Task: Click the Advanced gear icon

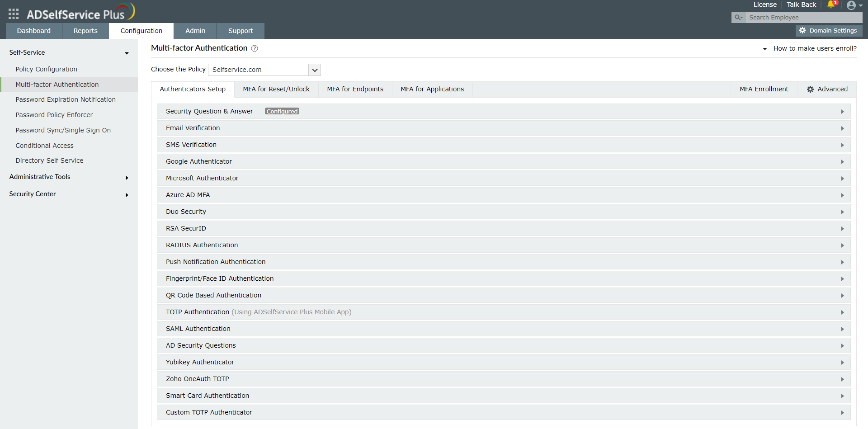Action: [x=810, y=90]
